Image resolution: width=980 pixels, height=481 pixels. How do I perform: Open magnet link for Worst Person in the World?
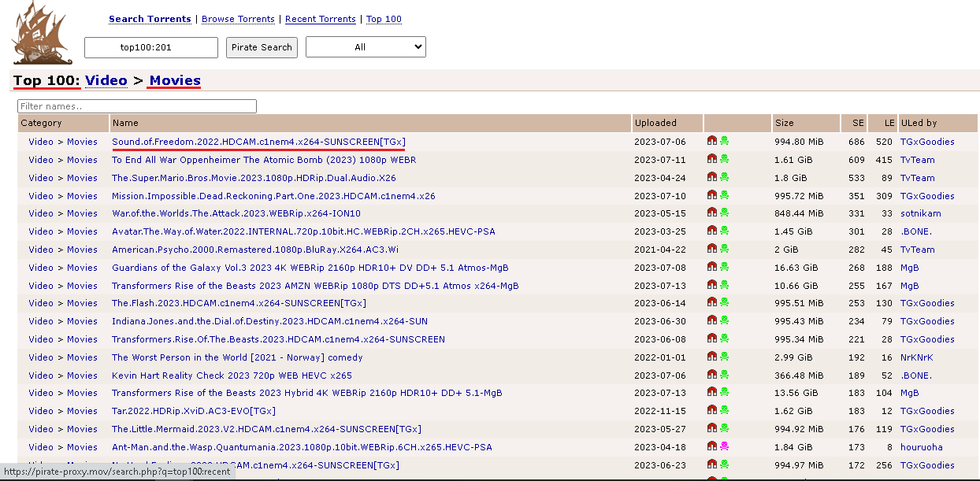712,357
